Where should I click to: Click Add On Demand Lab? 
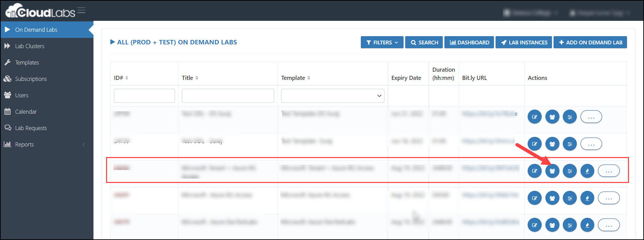click(590, 42)
